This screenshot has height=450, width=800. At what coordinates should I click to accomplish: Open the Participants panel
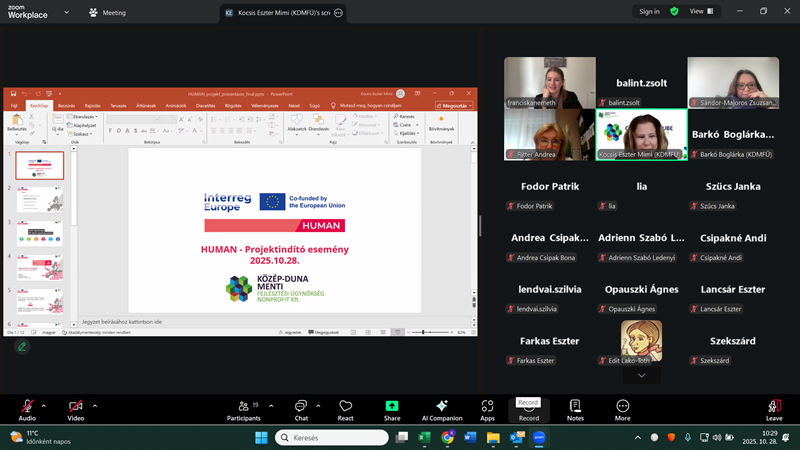243,406
